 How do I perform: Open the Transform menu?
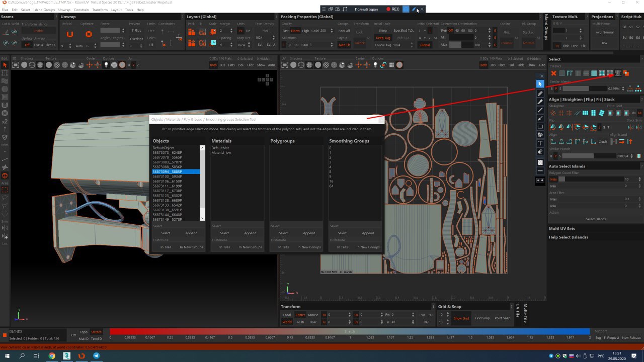[100, 10]
